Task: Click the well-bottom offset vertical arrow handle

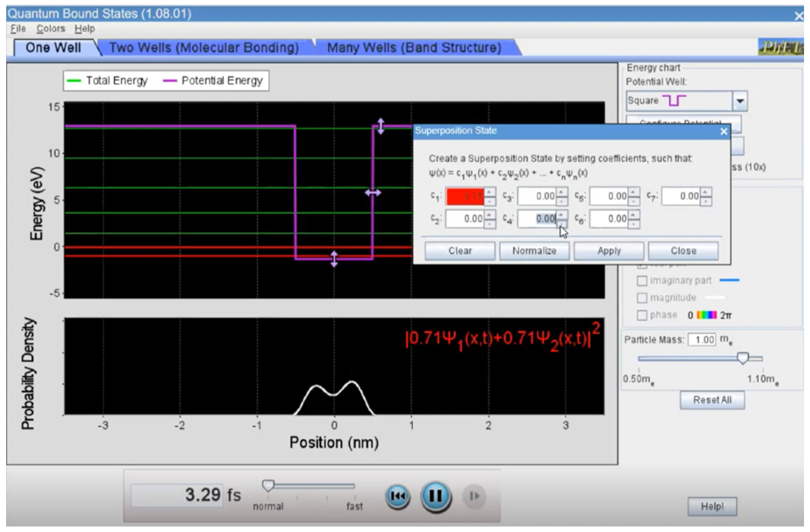Action: click(x=334, y=259)
